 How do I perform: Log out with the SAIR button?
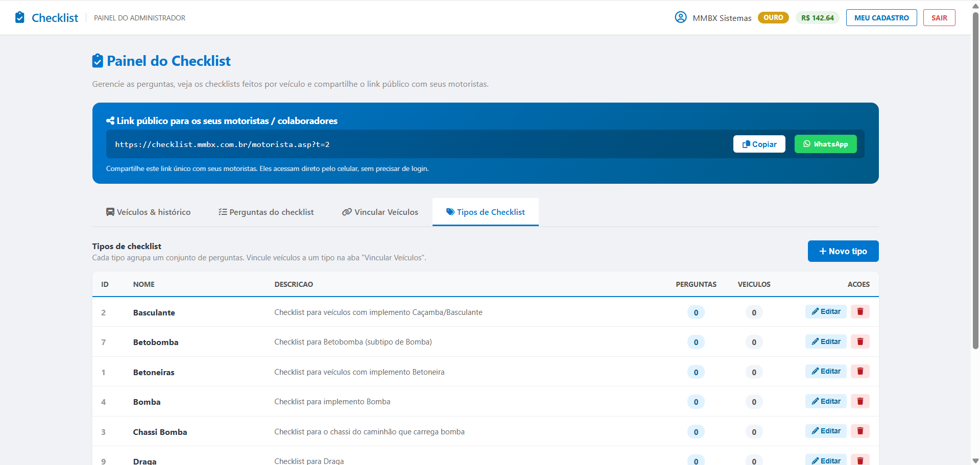click(x=939, y=17)
